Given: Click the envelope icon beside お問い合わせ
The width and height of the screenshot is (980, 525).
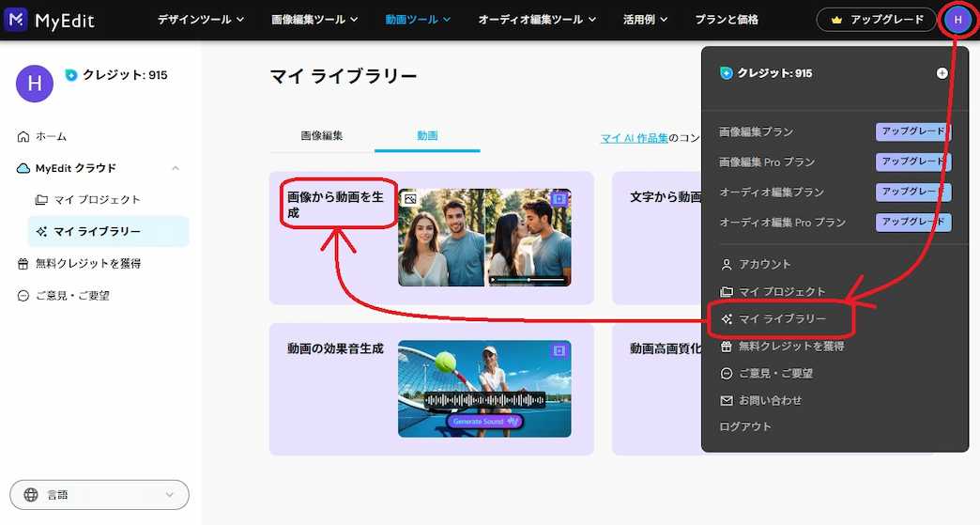Looking at the screenshot, I should point(727,401).
